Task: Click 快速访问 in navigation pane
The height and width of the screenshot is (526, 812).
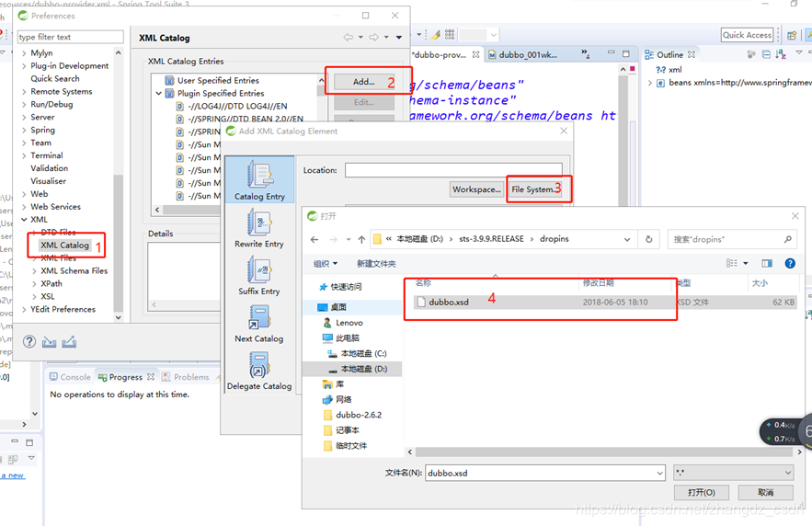Action: [x=346, y=287]
